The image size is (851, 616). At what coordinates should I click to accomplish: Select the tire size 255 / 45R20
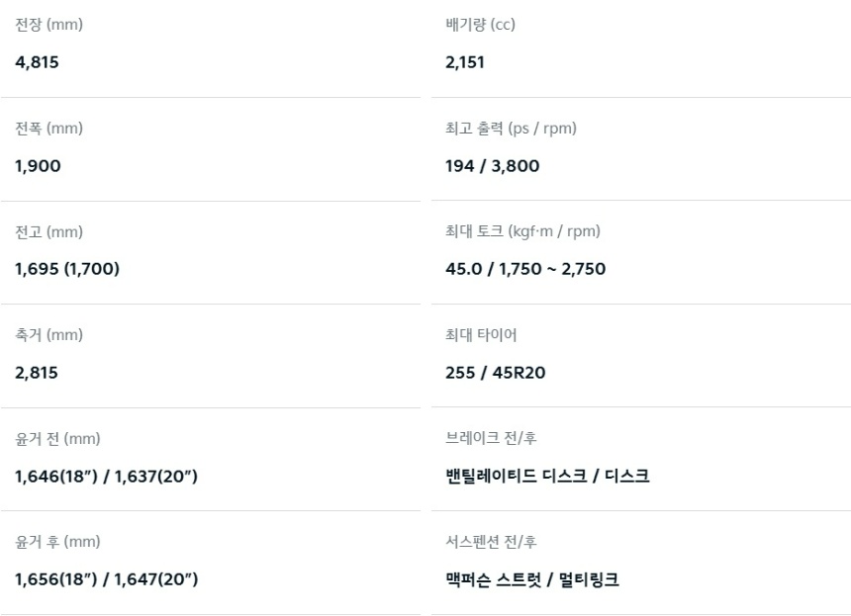click(495, 373)
